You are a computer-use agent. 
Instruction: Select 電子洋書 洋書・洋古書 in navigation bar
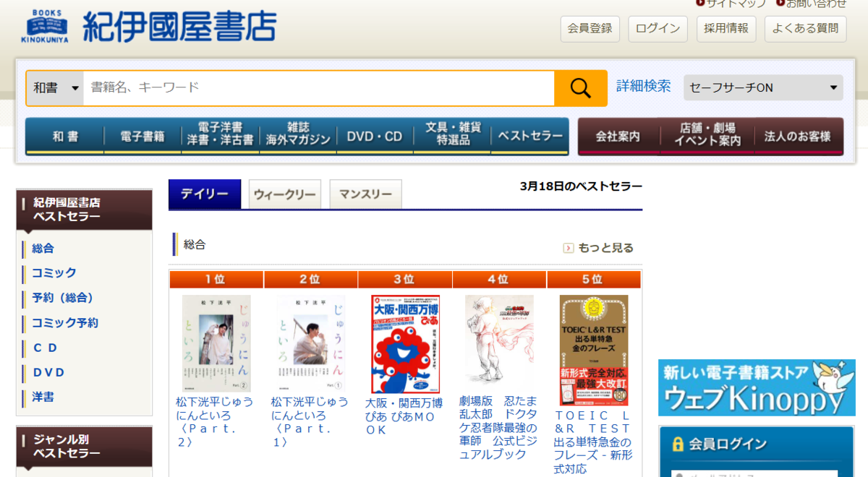click(220, 136)
